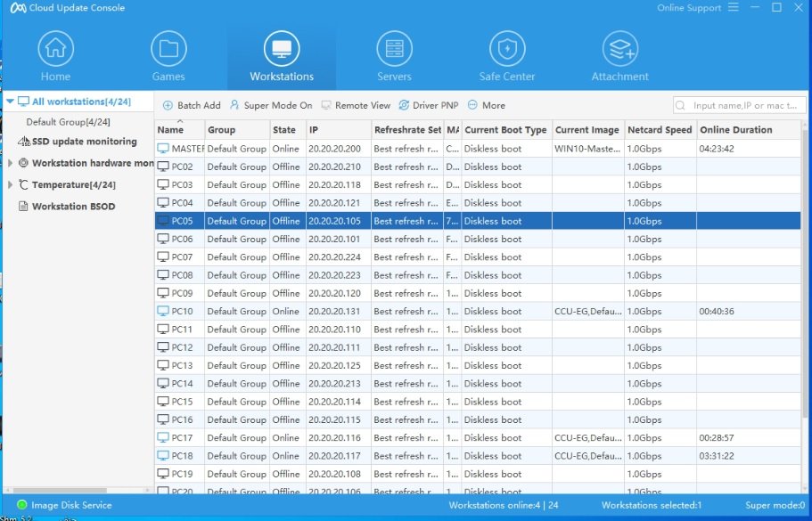Open the Safe Center section
The height and width of the screenshot is (521, 812).
[x=506, y=55]
